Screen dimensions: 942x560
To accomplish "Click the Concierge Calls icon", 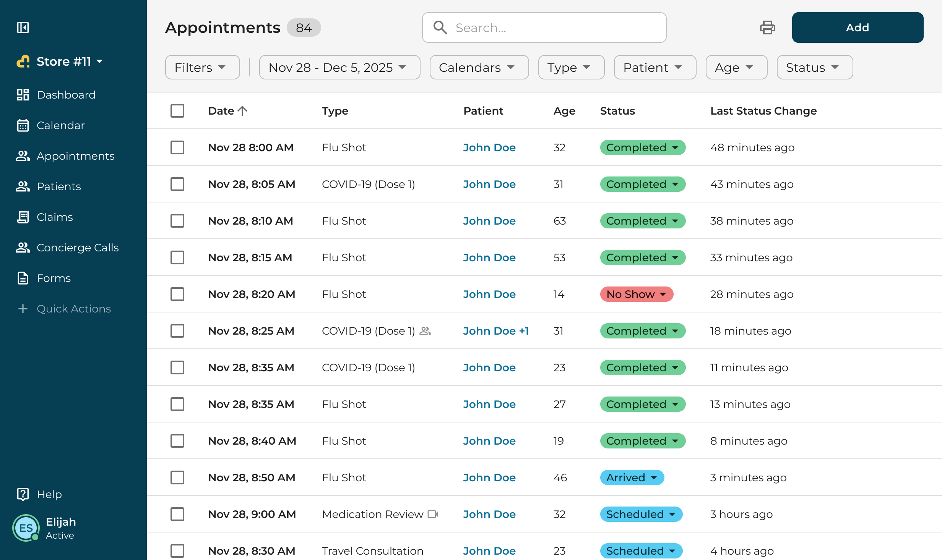I will (x=23, y=248).
